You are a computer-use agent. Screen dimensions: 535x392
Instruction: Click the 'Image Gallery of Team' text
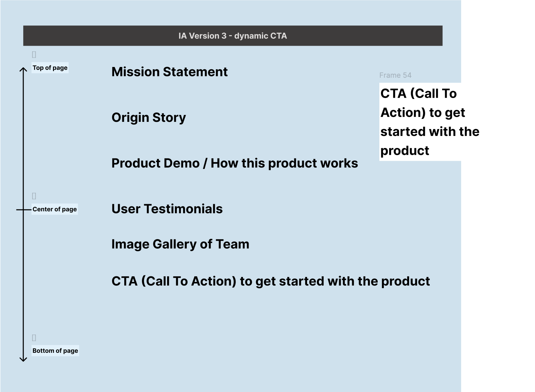[180, 244]
